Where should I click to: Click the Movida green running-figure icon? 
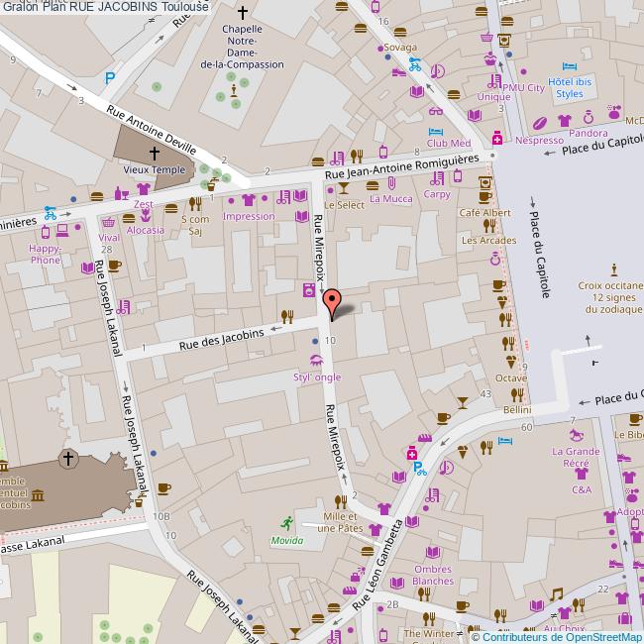pos(287,522)
